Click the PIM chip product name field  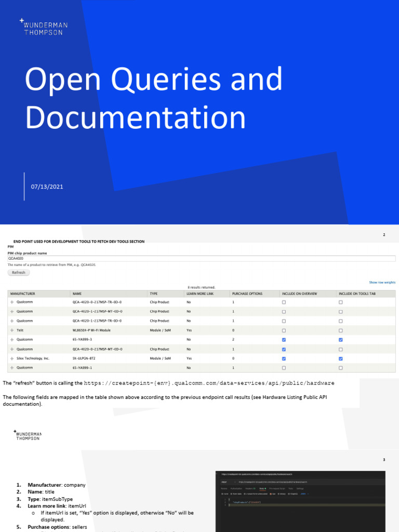(202, 259)
